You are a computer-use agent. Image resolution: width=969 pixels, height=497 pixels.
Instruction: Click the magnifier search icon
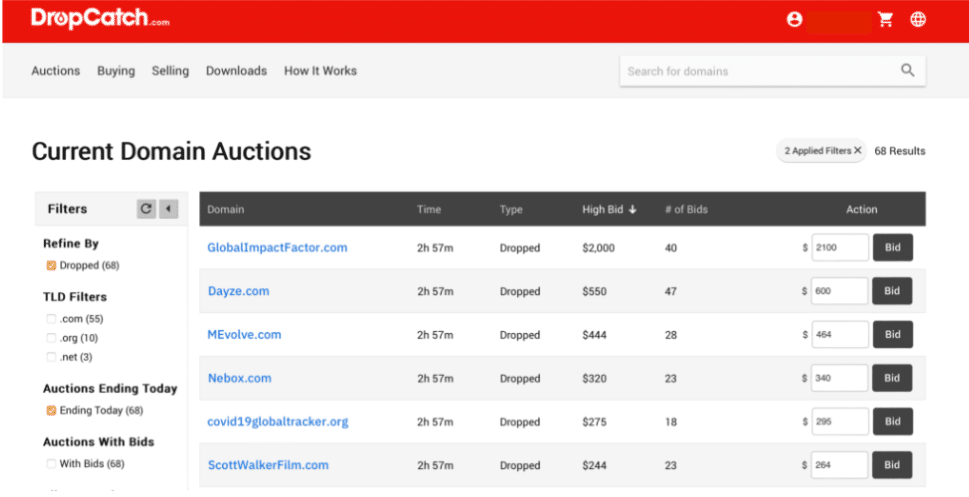tap(907, 70)
